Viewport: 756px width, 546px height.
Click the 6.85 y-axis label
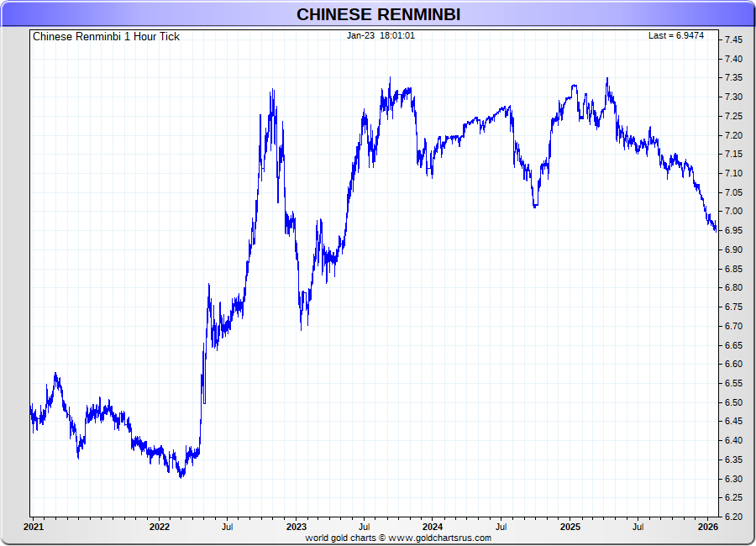(733, 269)
